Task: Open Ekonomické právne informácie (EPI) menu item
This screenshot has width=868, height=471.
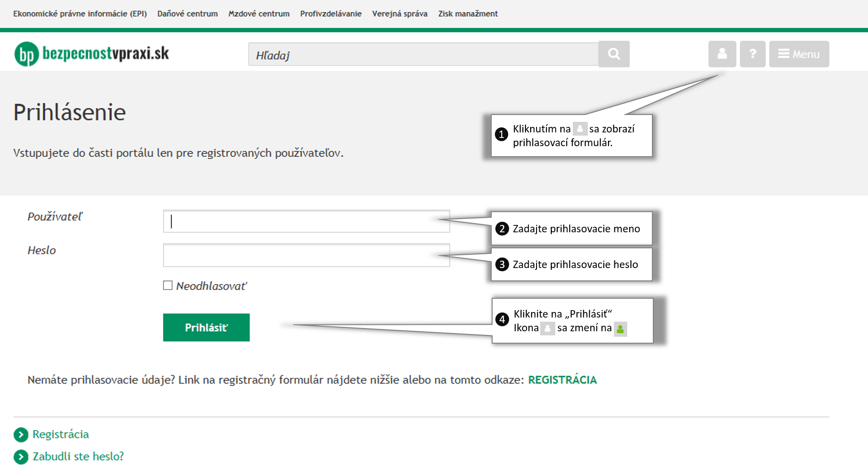Action: [80, 14]
